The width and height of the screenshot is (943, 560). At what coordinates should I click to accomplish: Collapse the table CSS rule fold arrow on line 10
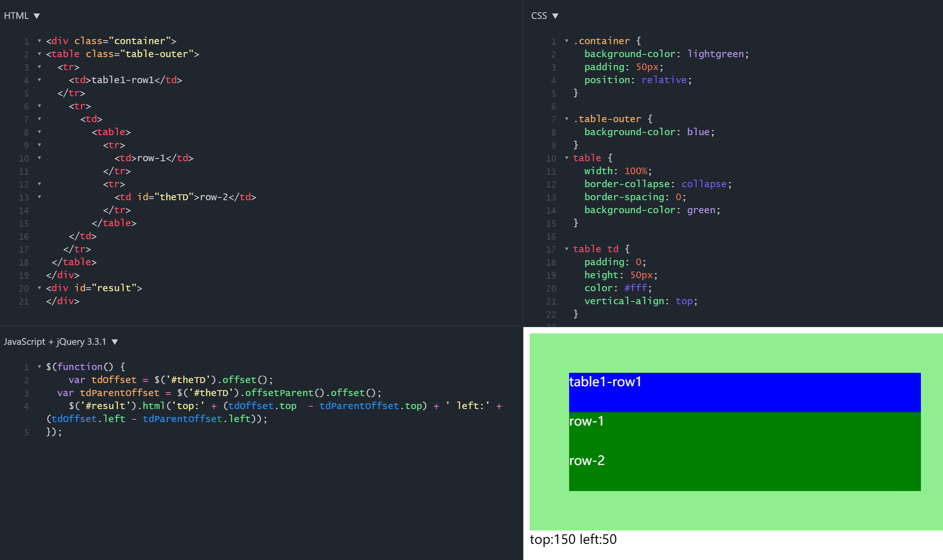[567, 158]
